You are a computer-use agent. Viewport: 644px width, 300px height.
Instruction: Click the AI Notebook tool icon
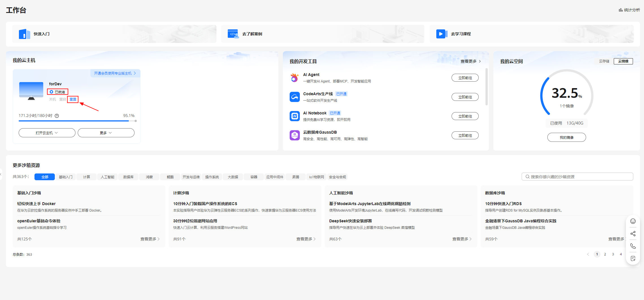(x=294, y=116)
